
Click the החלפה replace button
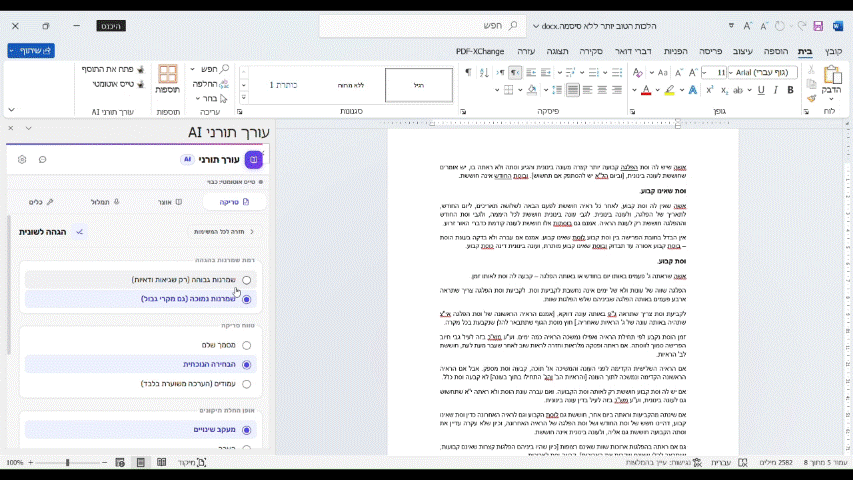pyautogui.click(x=211, y=84)
